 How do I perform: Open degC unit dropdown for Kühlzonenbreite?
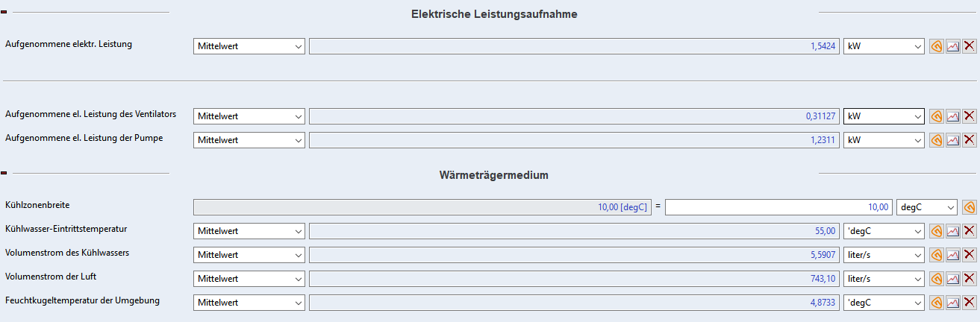(927, 207)
